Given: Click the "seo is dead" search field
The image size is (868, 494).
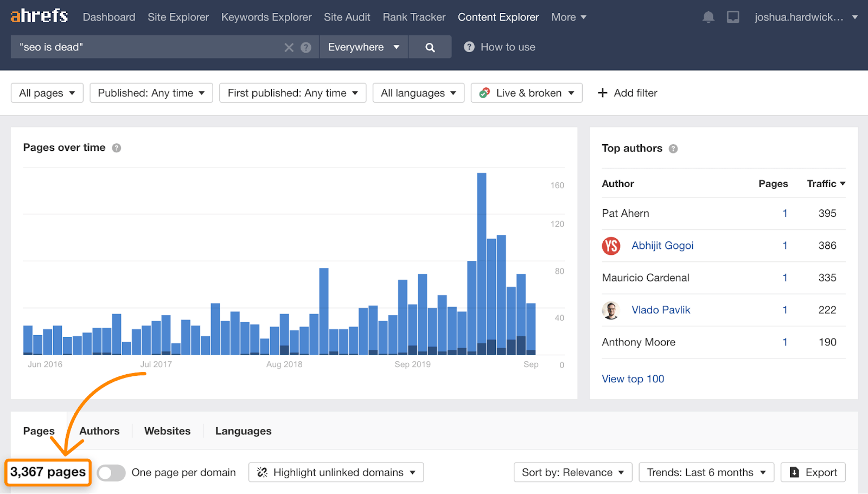Looking at the screenshot, I should pos(146,48).
